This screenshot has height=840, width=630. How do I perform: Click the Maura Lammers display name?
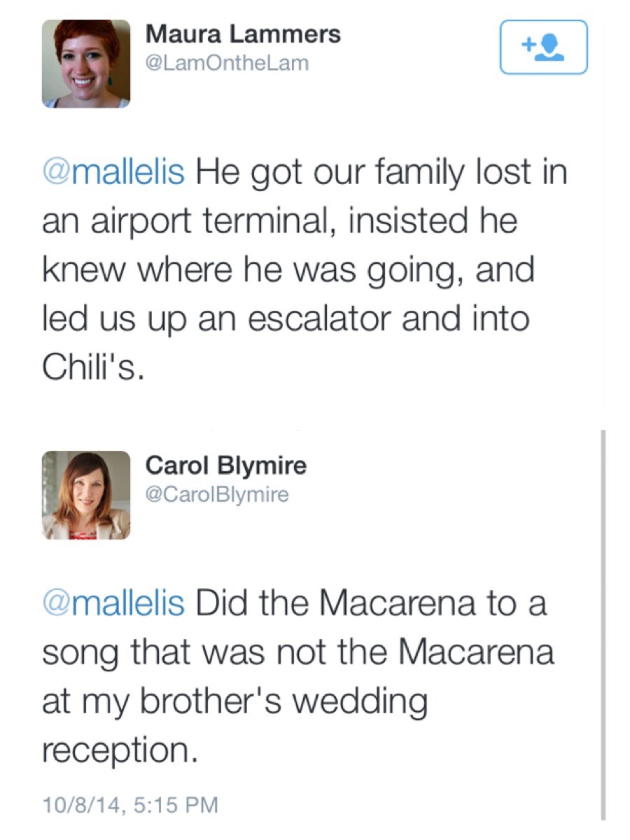[x=243, y=34]
